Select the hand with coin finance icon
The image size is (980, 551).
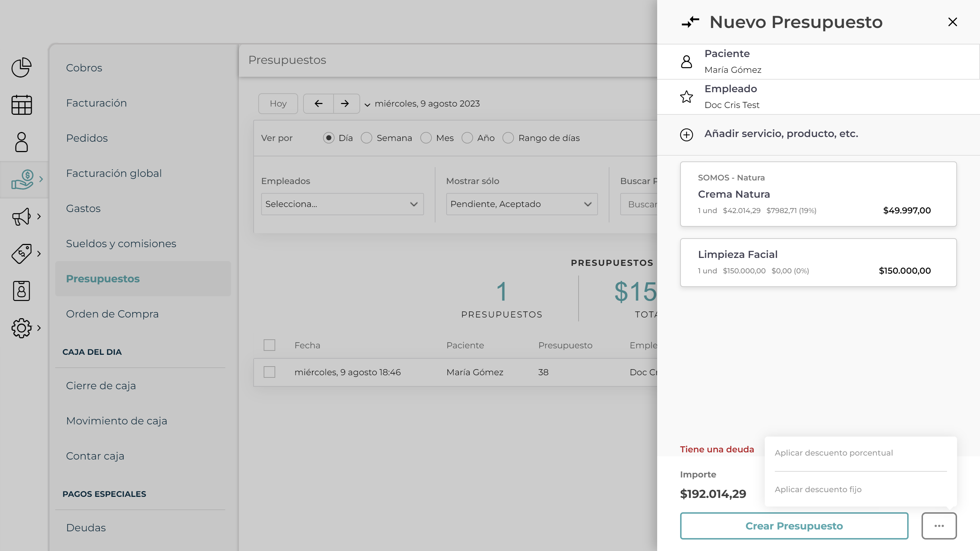click(23, 179)
